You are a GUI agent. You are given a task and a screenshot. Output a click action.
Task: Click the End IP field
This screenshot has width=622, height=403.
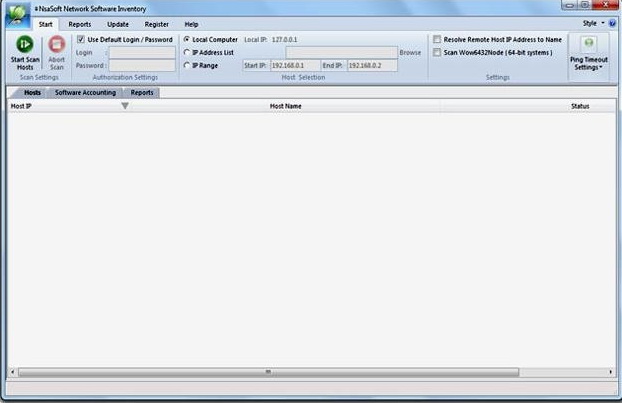point(372,65)
